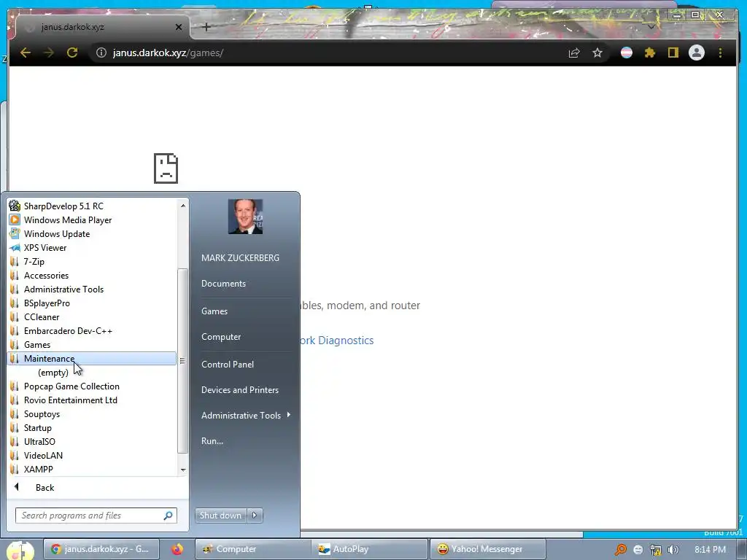Toggle Chrome side panel icon

tap(673, 52)
